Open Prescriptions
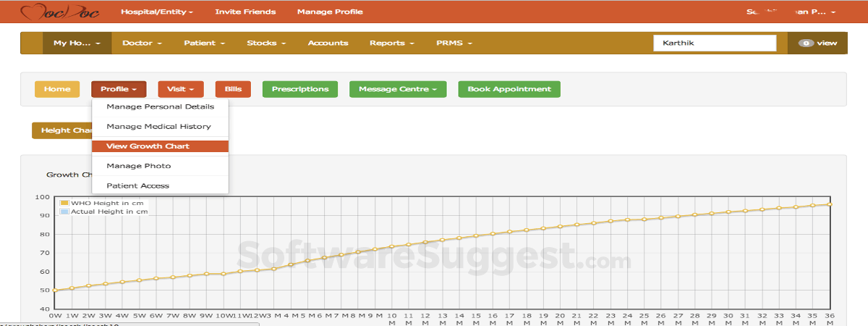The width and height of the screenshot is (868, 326). pos(300,89)
